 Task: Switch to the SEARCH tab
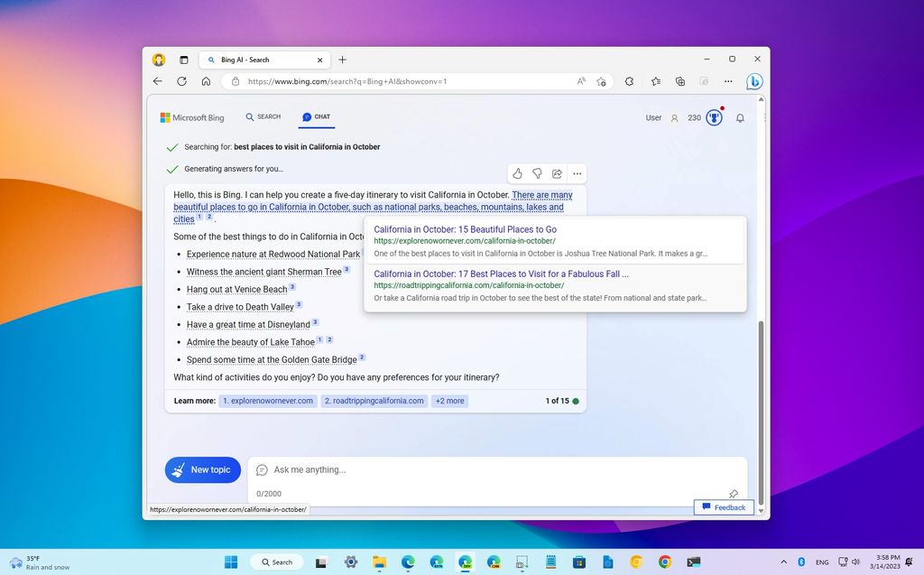263,116
